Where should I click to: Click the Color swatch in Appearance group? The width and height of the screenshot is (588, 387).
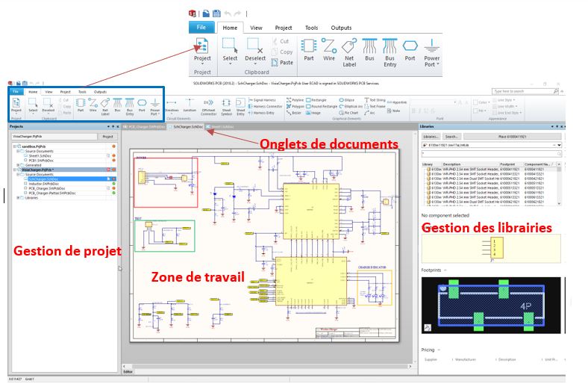point(475,102)
